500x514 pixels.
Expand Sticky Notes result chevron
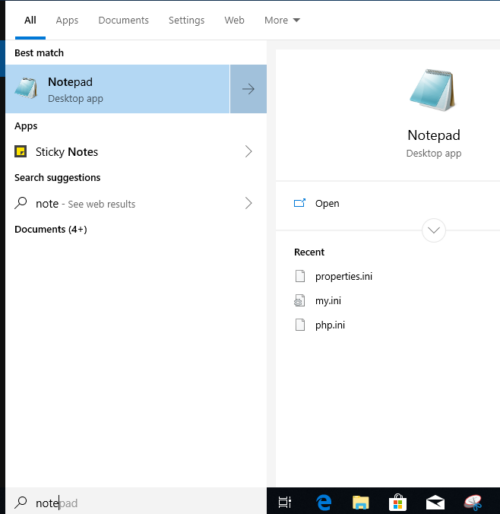pos(248,152)
